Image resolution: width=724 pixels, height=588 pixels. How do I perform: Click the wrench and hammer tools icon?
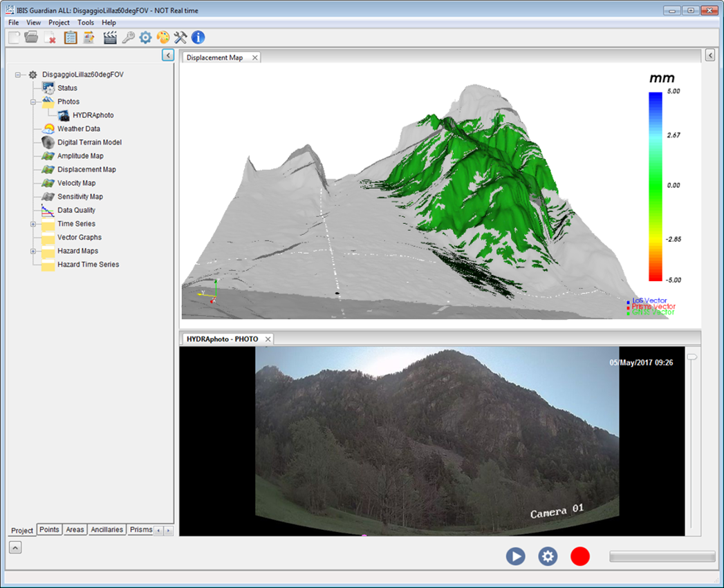tap(180, 37)
